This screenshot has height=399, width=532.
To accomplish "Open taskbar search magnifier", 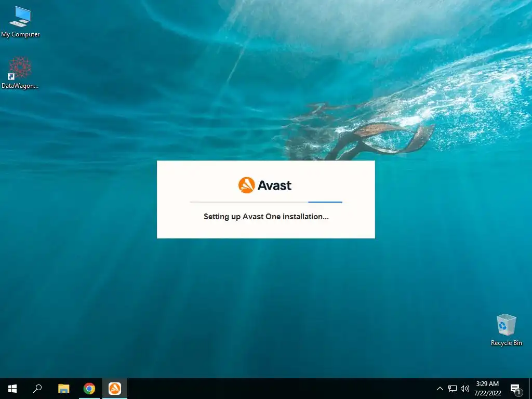I will click(x=37, y=389).
